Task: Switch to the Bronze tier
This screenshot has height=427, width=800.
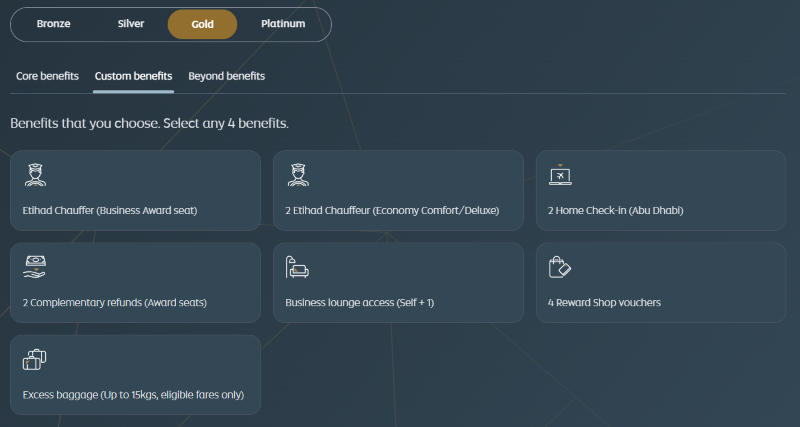Action: (x=54, y=24)
